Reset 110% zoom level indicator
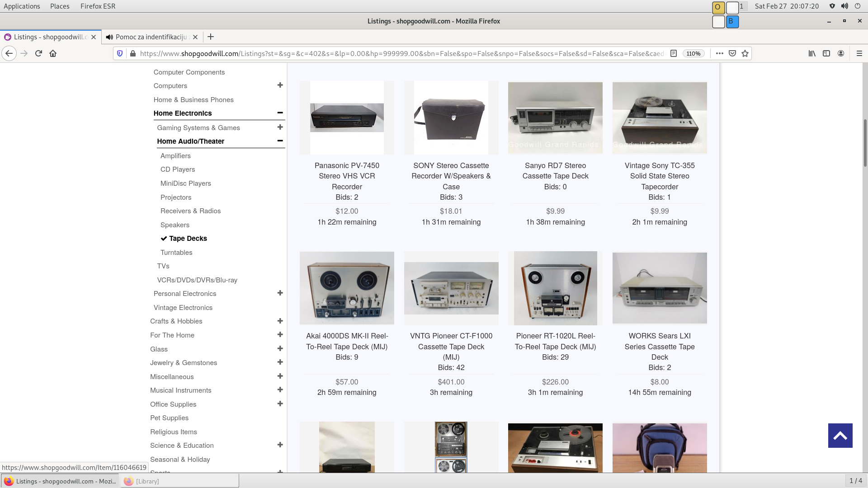 point(693,53)
